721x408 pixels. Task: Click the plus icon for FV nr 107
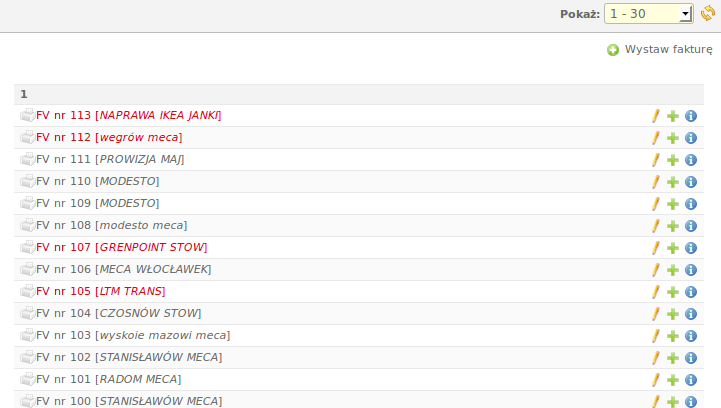click(673, 248)
